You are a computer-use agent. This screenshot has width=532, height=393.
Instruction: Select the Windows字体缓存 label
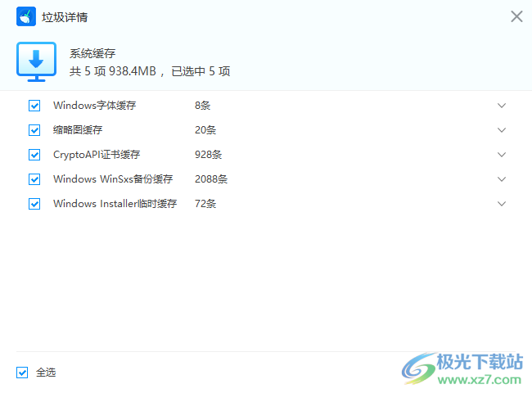[x=95, y=105]
